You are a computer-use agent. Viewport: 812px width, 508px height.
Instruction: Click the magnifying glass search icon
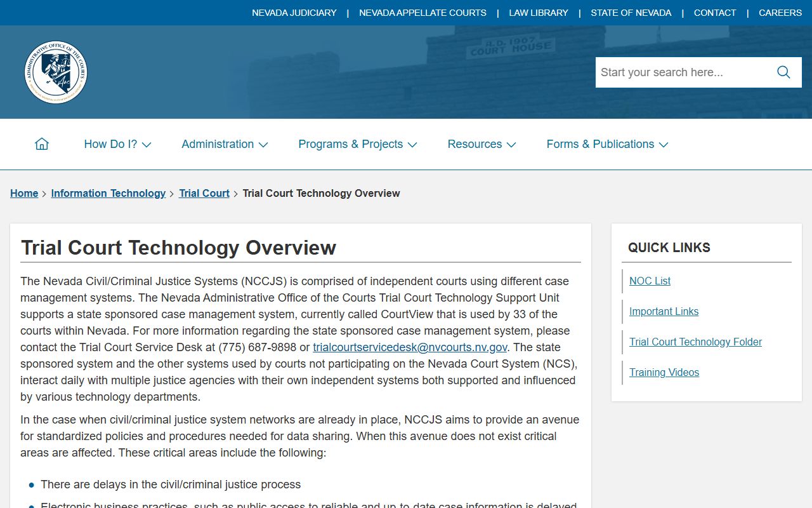pyautogui.click(x=783, y=72)
